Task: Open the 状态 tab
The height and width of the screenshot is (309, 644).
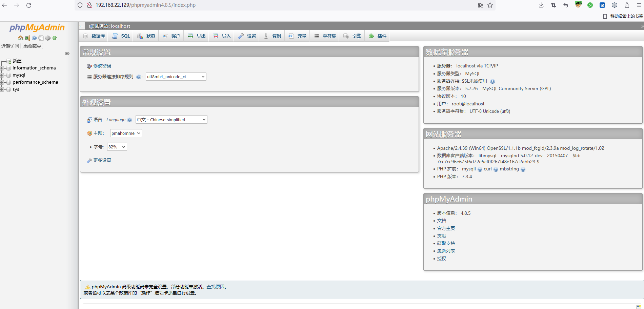Action: click(x=146, y=36)
